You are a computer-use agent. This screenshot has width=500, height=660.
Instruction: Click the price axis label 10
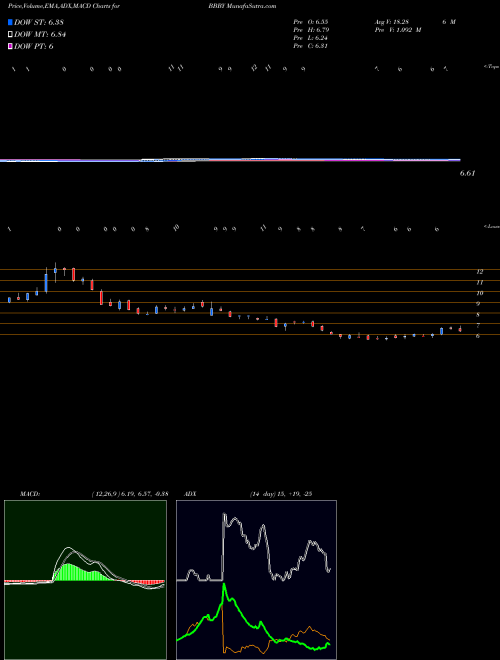click(479, 293)
